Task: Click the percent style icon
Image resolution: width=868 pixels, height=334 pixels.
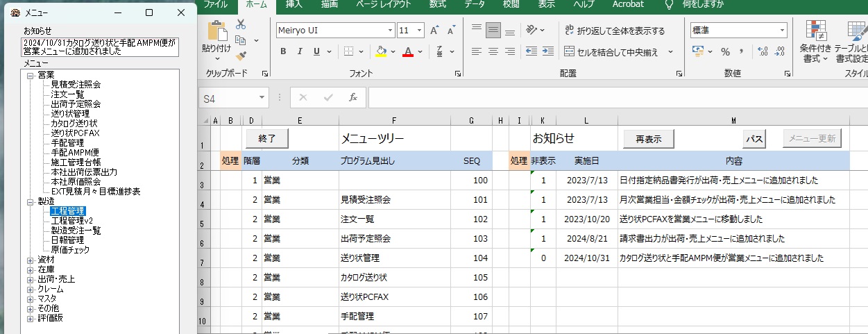Action: [725, 51]
